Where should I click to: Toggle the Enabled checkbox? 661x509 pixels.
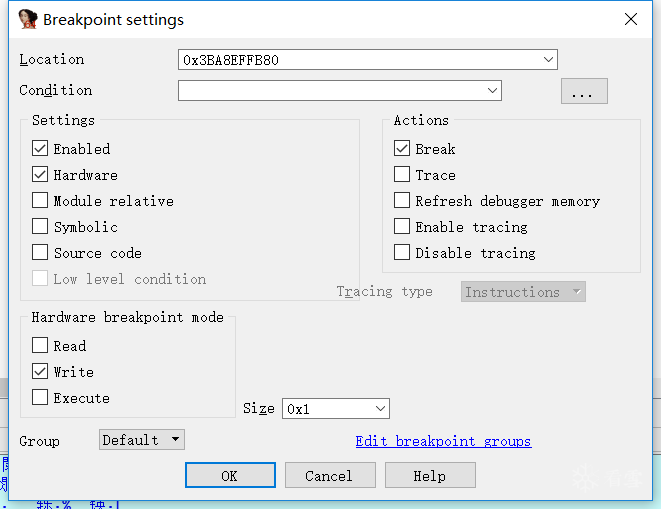point(40,149)
